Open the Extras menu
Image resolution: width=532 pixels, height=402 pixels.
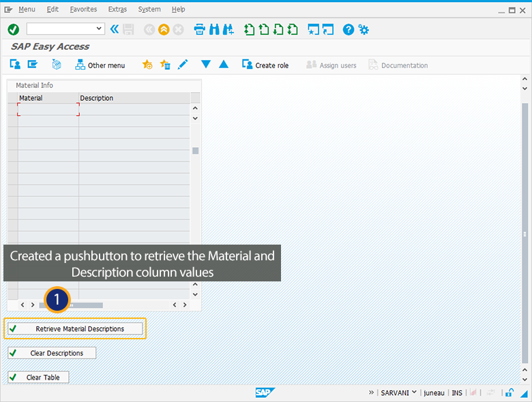click(117, 10)
